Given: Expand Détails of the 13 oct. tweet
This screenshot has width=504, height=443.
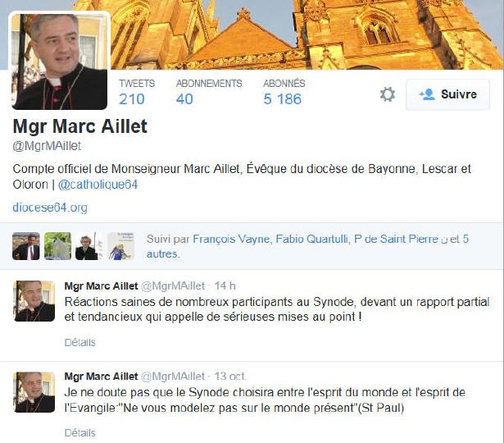Looking at the screenshot, I should pos(80,433).
